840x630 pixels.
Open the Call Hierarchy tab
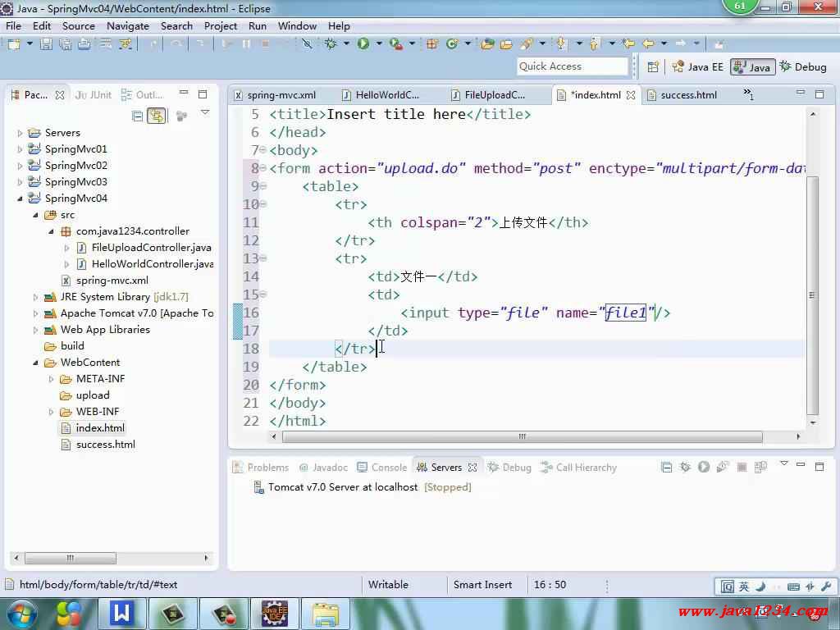578,468
